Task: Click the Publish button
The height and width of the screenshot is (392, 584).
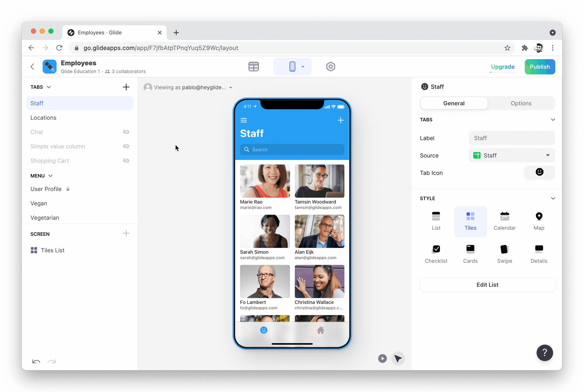Action: 540,67
